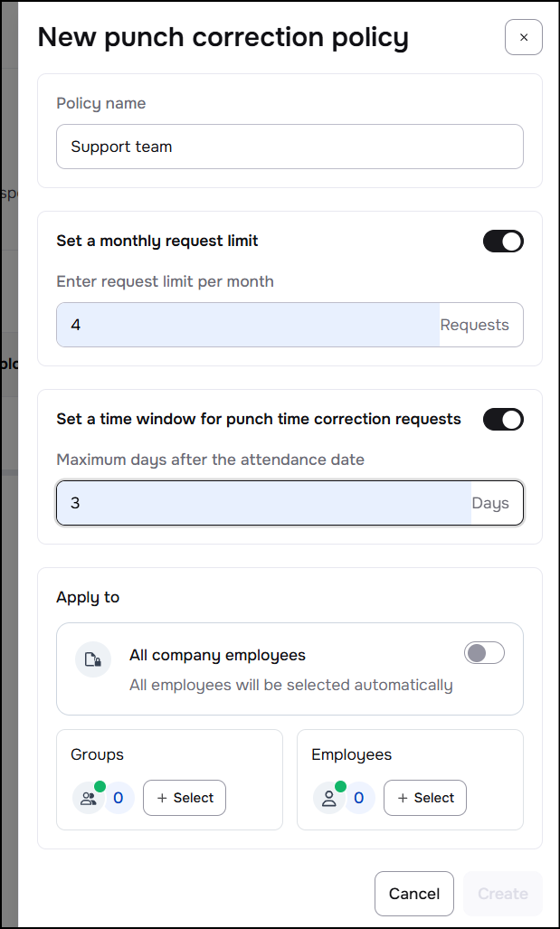Close the new punch correction policy dialog
Screen dimensions: 560x929
pyautogui.click(x=523, y=37)
